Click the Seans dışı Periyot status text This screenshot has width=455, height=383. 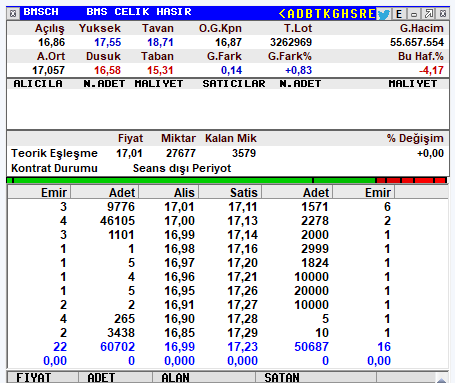tap(182, 168)
